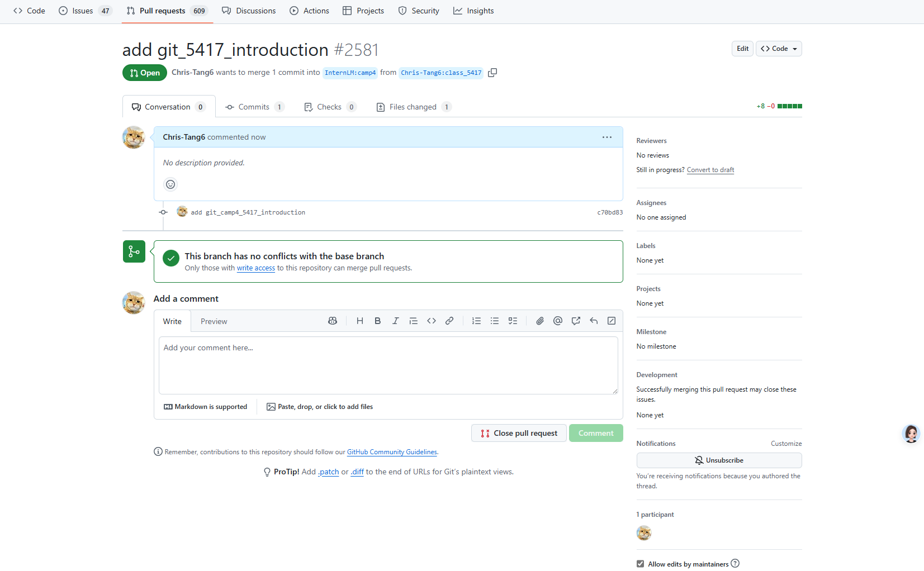Click the Close pull request button
The height and width of the screenshot is (571, 924).
click(519, 433)
